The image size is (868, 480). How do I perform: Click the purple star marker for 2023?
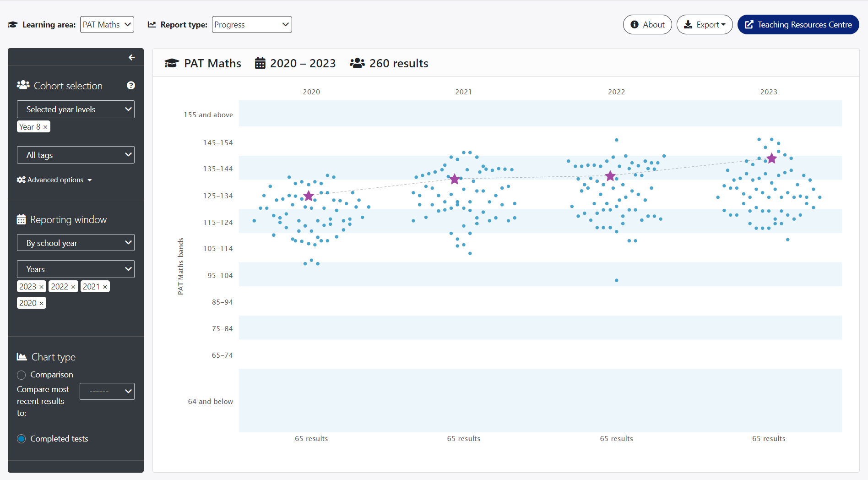pos(771,158)
